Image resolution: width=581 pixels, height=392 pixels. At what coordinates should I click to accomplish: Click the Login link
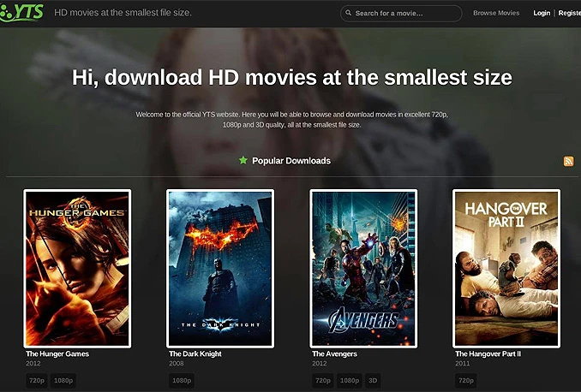[542, 13]
